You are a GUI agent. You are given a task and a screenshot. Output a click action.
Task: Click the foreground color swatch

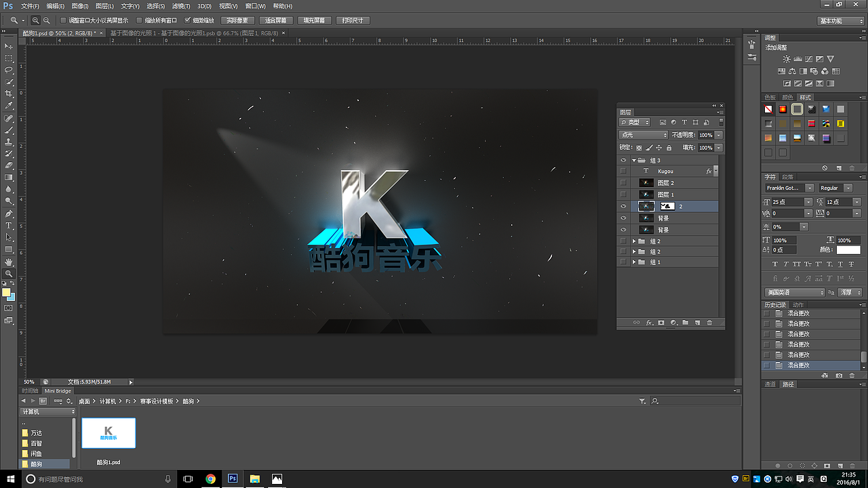pos(6,293)
